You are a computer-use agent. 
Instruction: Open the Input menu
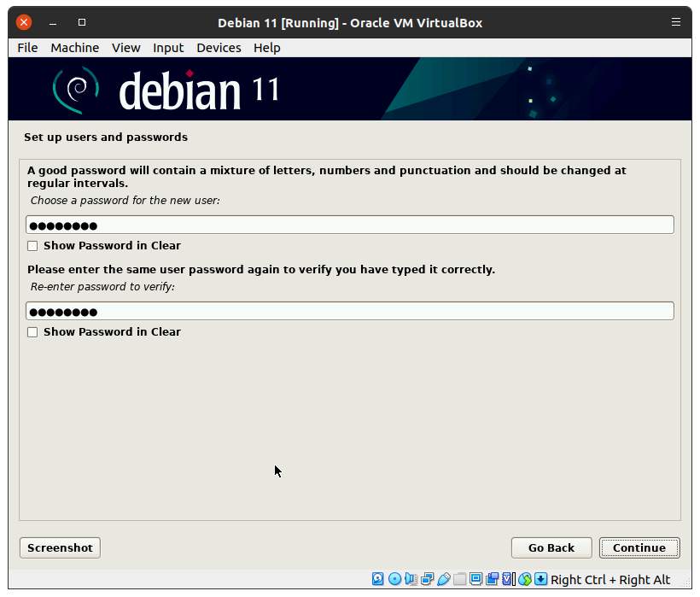pyautogui.click(x=168, y=48)
